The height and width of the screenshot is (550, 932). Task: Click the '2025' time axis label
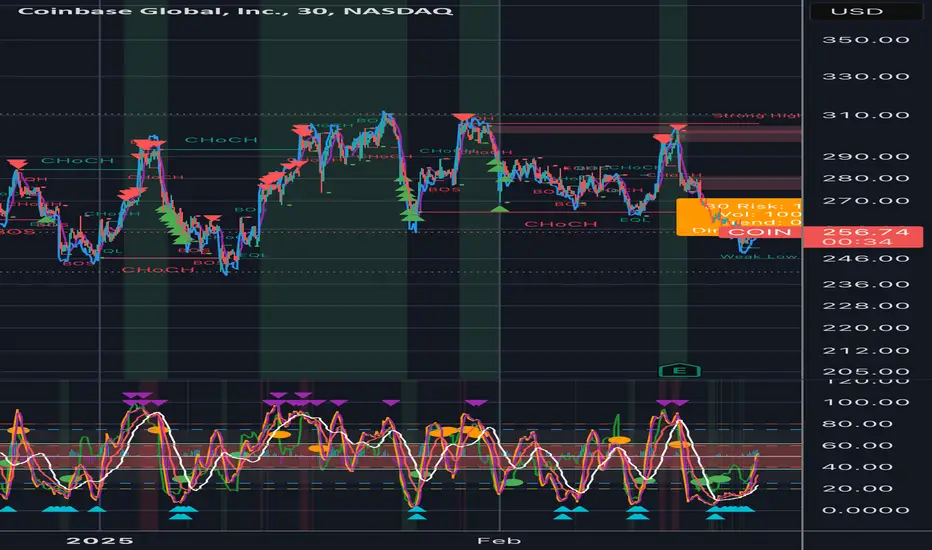point(100,540)
